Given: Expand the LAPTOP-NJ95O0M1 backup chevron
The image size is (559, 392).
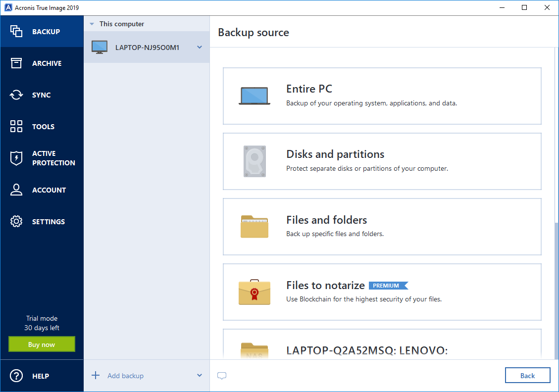Looking at the screenshot, I should click(200, 48).
